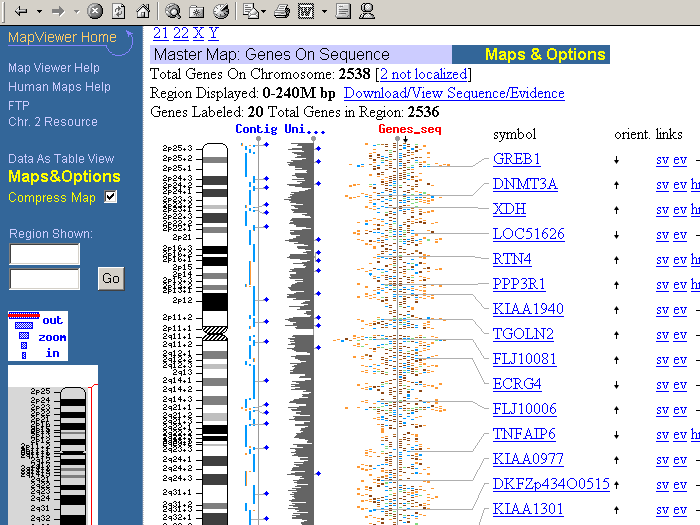700x525 pixels.
Task: Click the 'out' label in zoom control
Action: [52, 320]
